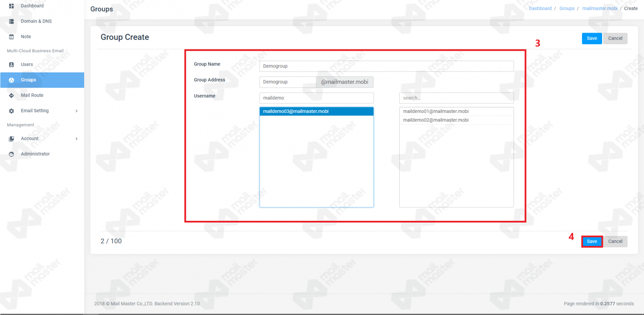Click the Email Setting gear icon
Screen dimensions: 644x315
point(11,111)
